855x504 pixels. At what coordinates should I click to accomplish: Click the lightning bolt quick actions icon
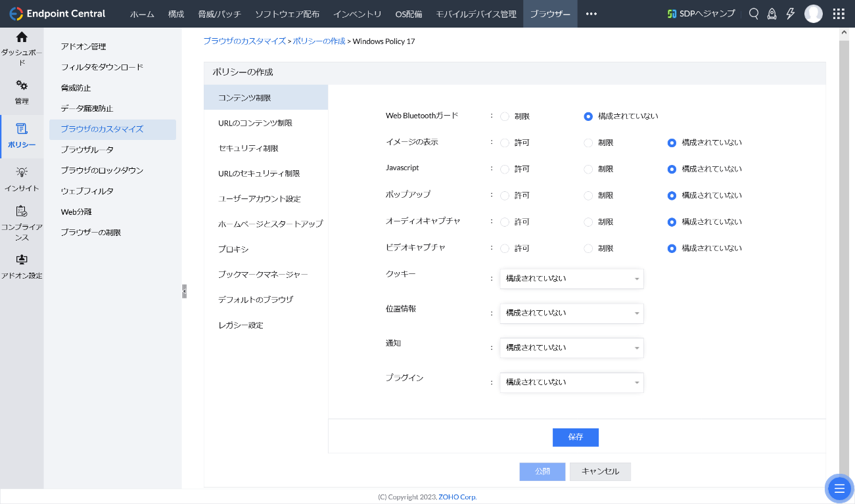[x=791, y=14]
